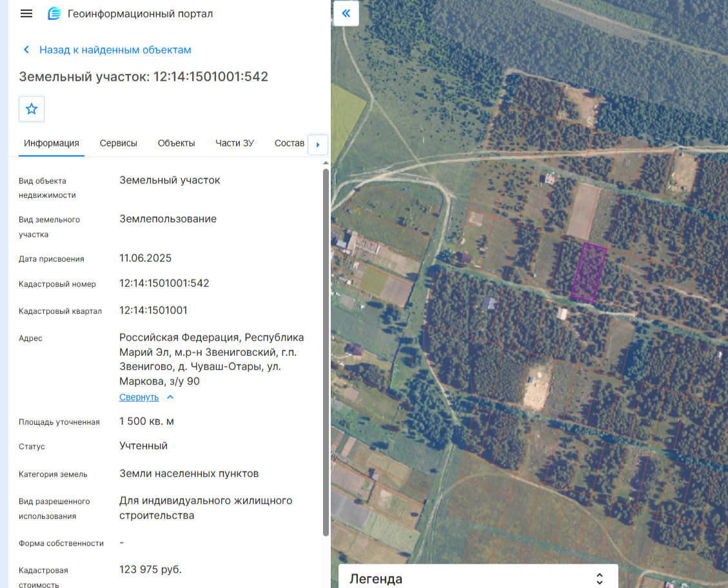
Task: Open the Состав tab
Action: click(290, 143)
